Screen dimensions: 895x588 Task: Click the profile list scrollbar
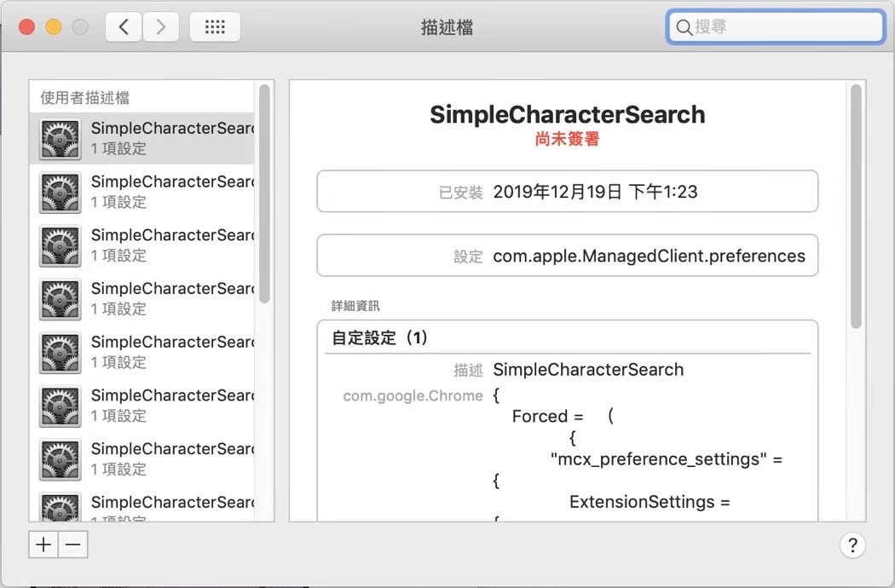(263, 194)
